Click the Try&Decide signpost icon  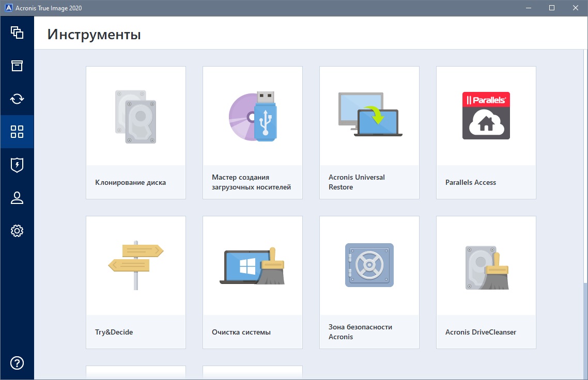pyautogui.click(x=135, y=265)
